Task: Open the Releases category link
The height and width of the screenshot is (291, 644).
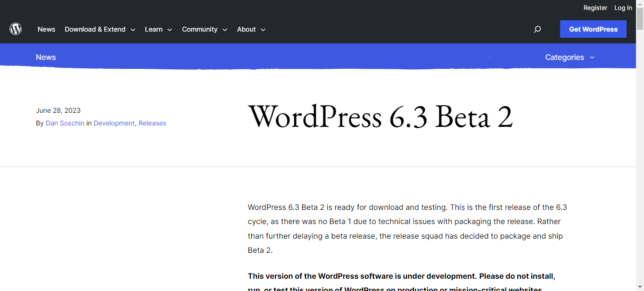Action: (152, 123)
